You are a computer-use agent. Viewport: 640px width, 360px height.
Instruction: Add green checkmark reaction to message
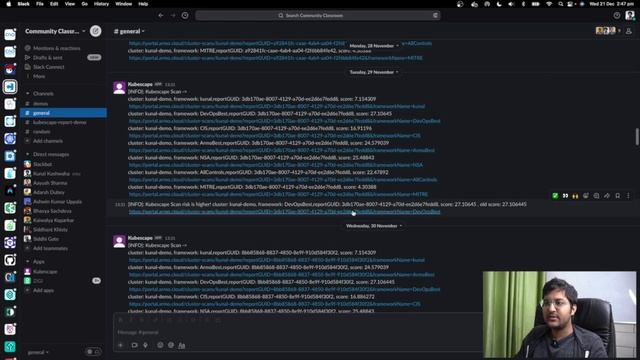point(555,196)
